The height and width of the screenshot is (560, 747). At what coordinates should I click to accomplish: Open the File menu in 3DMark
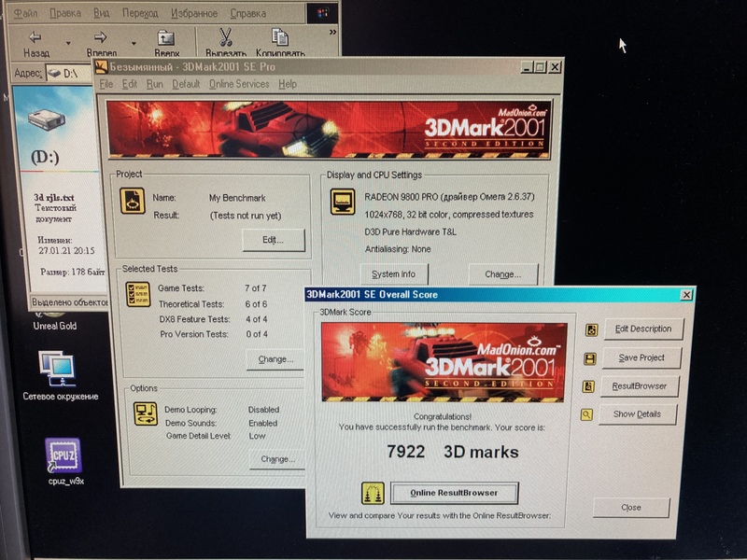106,84
